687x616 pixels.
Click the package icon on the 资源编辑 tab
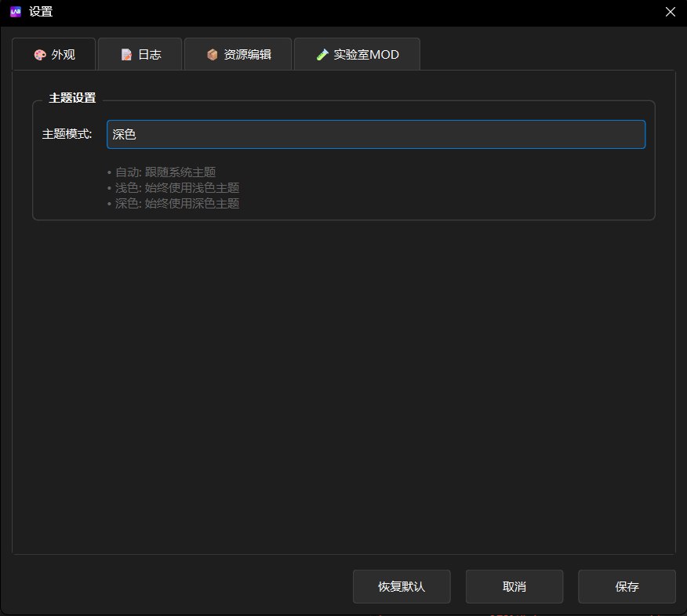point(211,55)
